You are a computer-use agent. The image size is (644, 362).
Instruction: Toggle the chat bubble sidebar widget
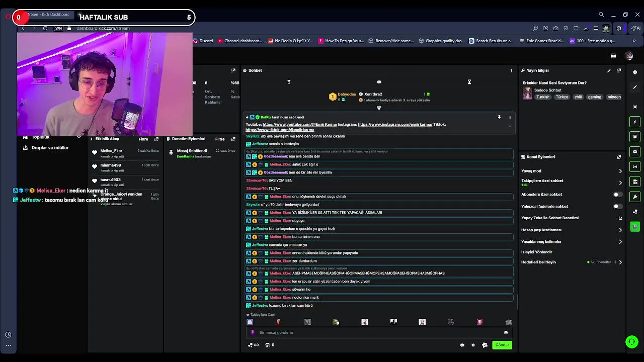click(635, 152)
